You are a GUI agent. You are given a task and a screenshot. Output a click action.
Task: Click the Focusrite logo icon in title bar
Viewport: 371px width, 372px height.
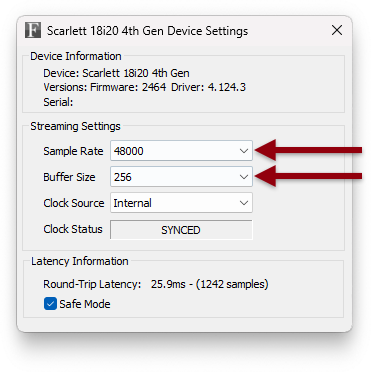coord(33,30)
